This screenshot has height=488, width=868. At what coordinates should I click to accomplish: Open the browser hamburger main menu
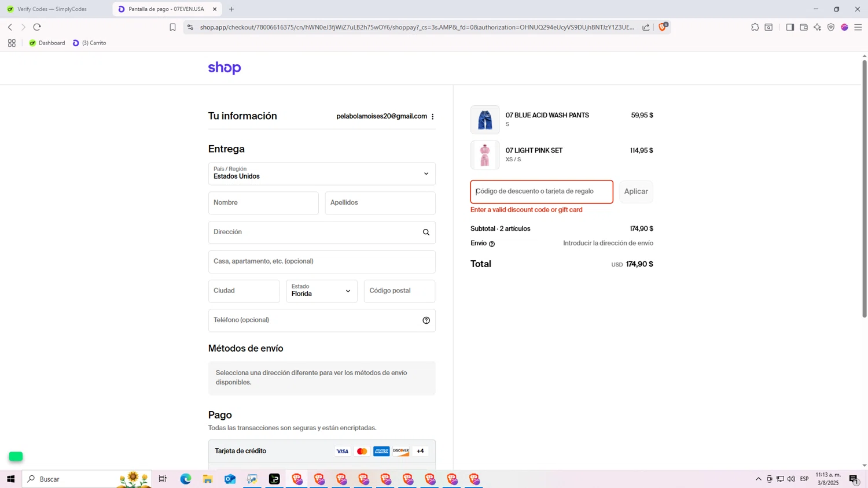858,27
